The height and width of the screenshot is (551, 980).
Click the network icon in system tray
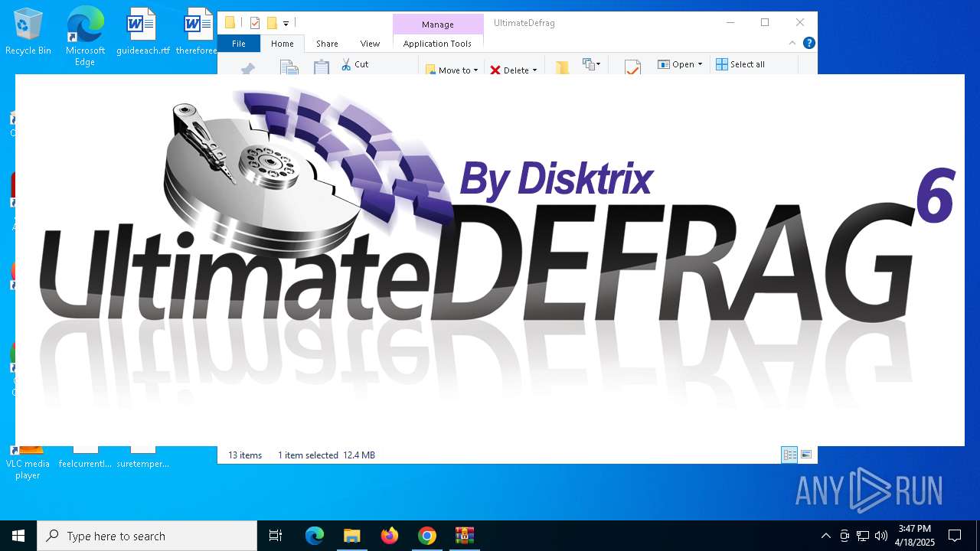click(863, 536)
